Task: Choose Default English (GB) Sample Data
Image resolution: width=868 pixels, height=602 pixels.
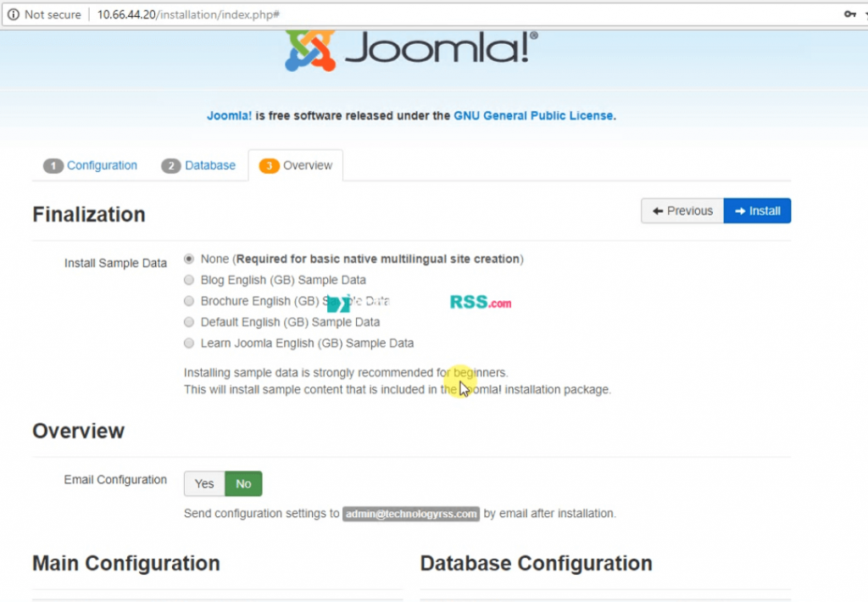Action: click(189, 321)
